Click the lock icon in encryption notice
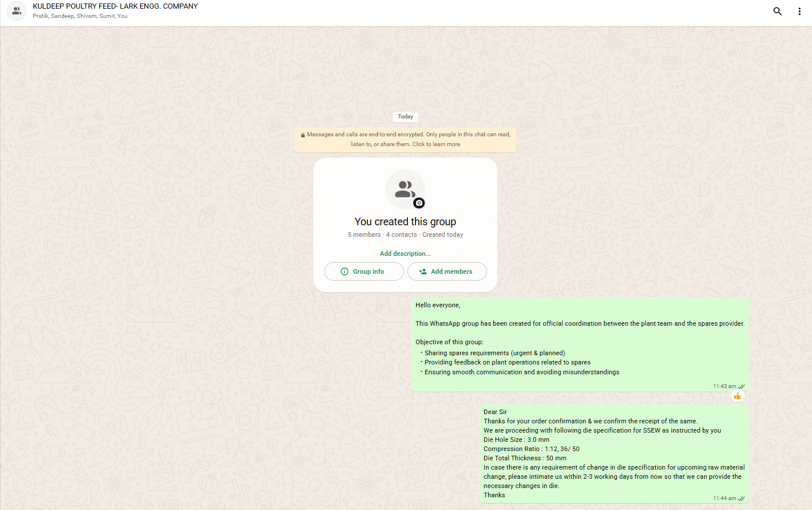Viewport: 812px width, 510px height. coord(303,135)
